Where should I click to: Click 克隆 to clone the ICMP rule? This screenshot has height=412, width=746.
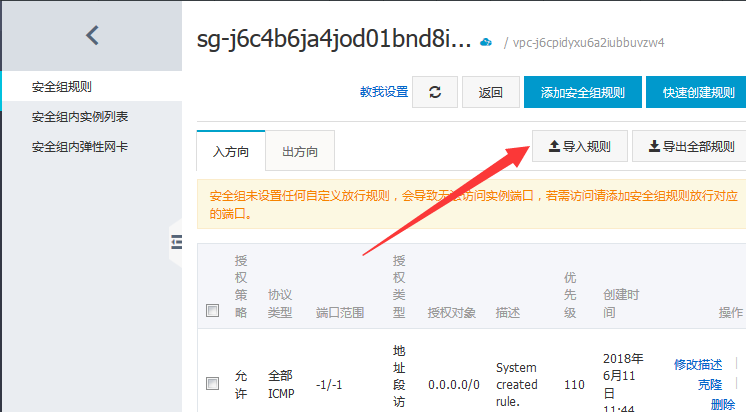710,384
